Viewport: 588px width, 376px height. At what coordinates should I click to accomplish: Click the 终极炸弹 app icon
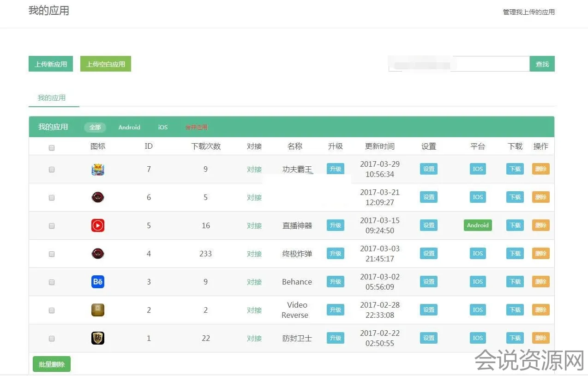[x=98, y=254]
